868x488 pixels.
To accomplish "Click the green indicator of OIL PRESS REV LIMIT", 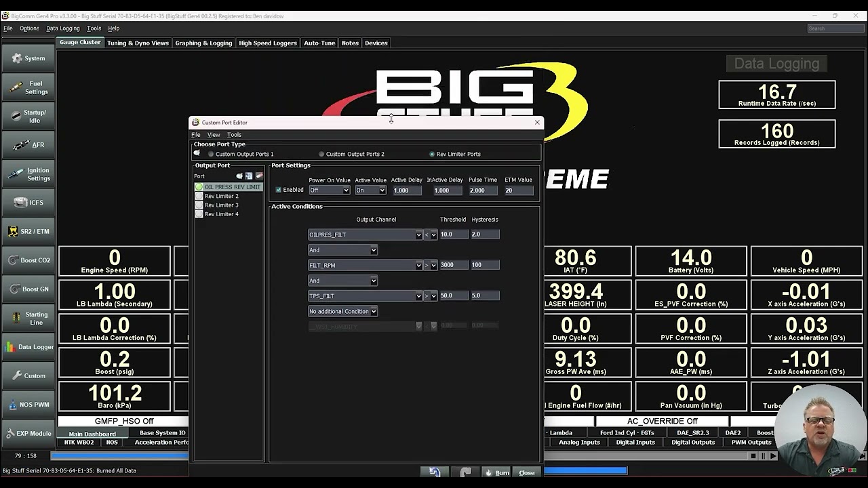I will click(x=199, y=187).
